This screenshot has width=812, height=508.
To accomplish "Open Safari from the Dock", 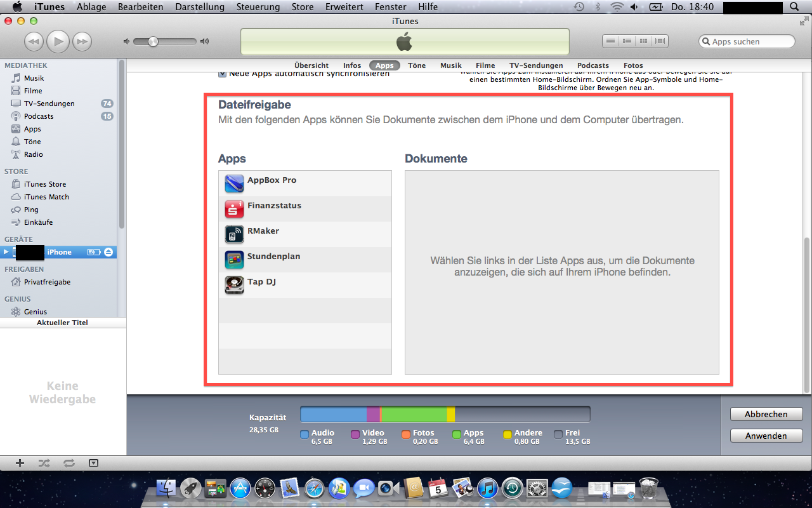I will pos(315,488).
